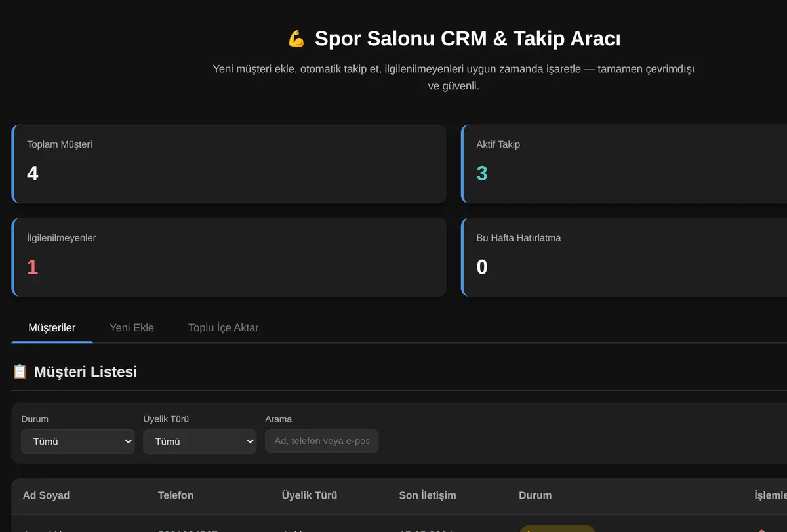Expand the Durum filter dropdown
Image resolution: width=787 pixels, height=532 pixels.
[78, 441]
